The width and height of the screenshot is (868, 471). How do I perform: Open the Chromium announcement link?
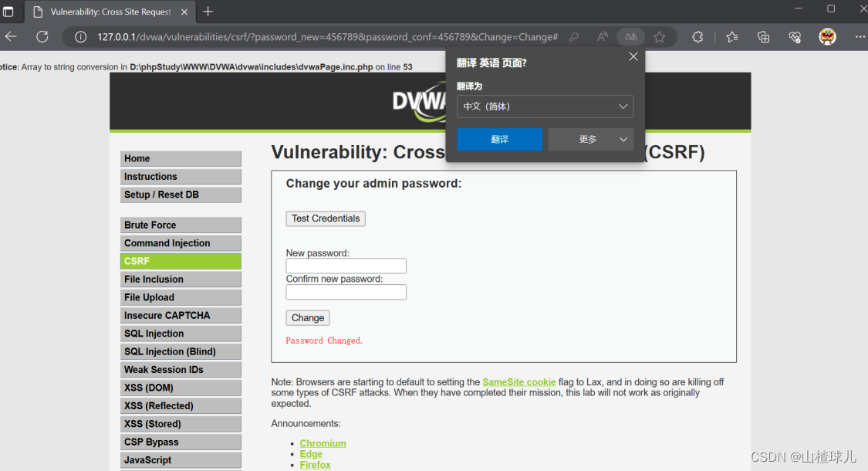(x=323, y=443)
